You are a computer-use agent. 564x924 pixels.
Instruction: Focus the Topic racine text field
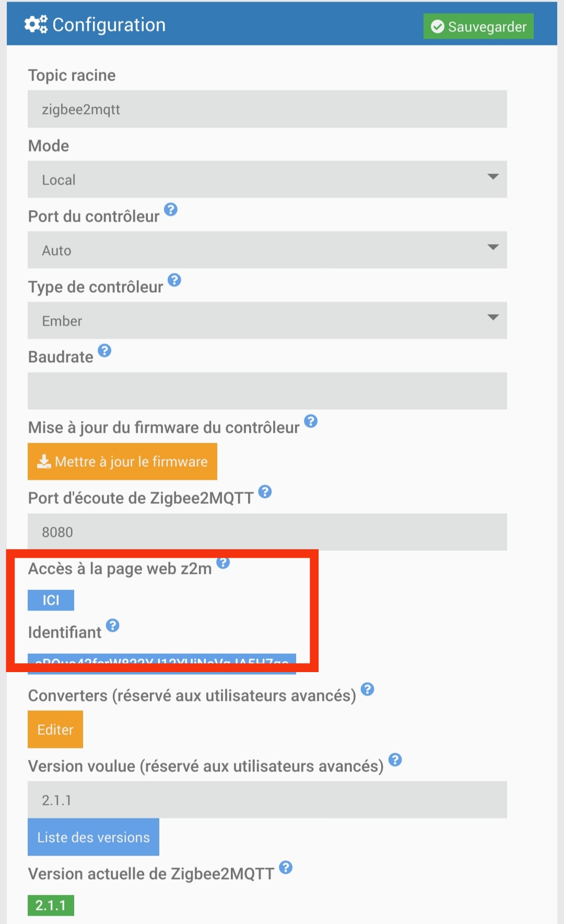pyautogui.click(x=267, y=109)
